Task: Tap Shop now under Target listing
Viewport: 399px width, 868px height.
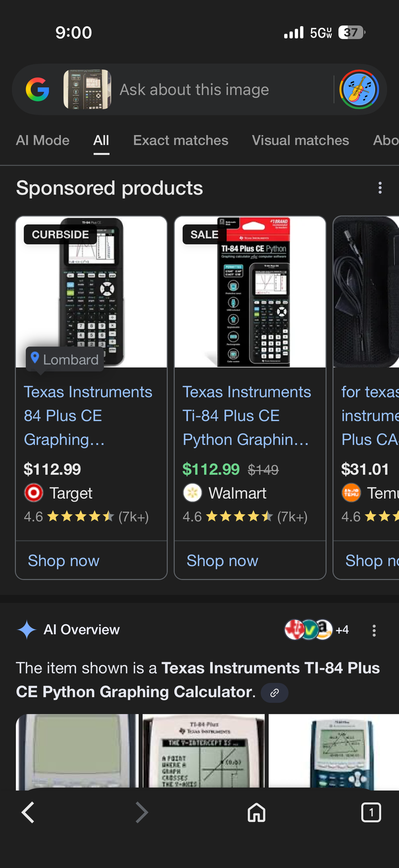Action: pos(64,561)
